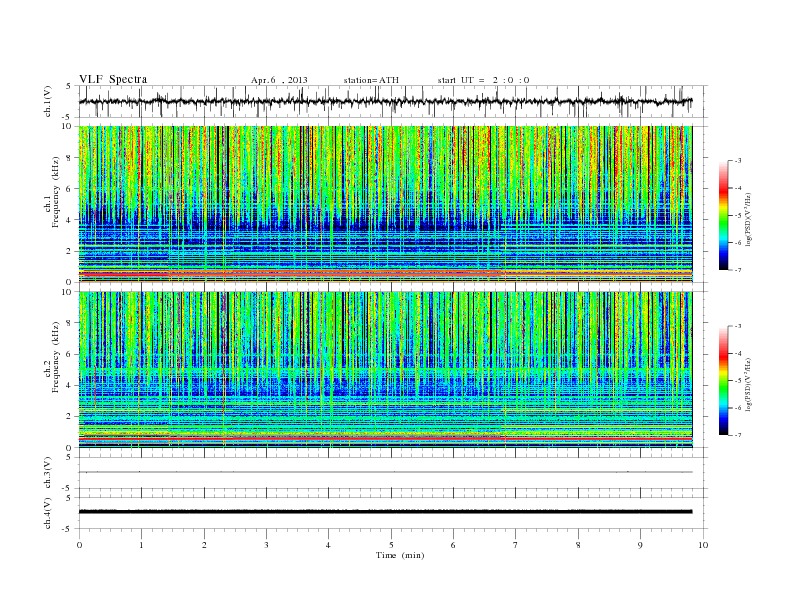792x612 pixels.
Task: Click the "8" kHz tick on ch.1 spectrogram axis
Action: tap(69, 158)
